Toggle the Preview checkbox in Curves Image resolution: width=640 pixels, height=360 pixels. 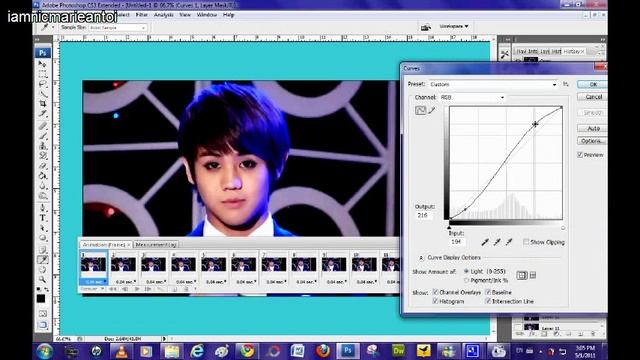point(580,155)
